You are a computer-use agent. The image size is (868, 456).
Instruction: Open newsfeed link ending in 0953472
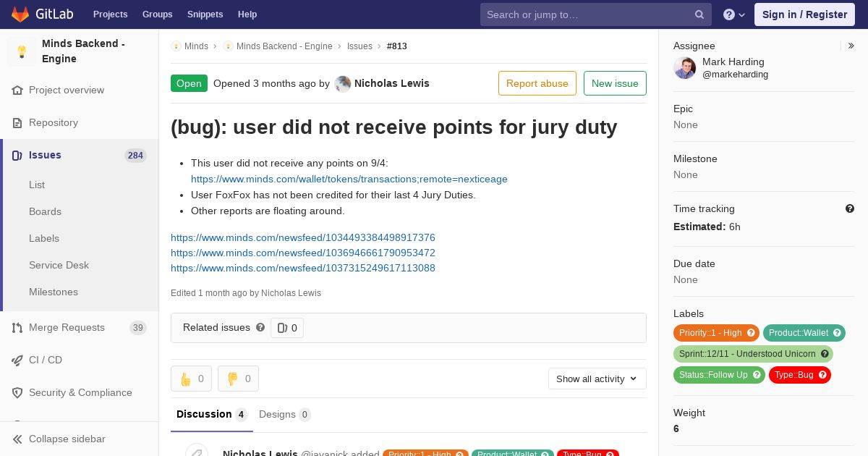click(303, 253)
